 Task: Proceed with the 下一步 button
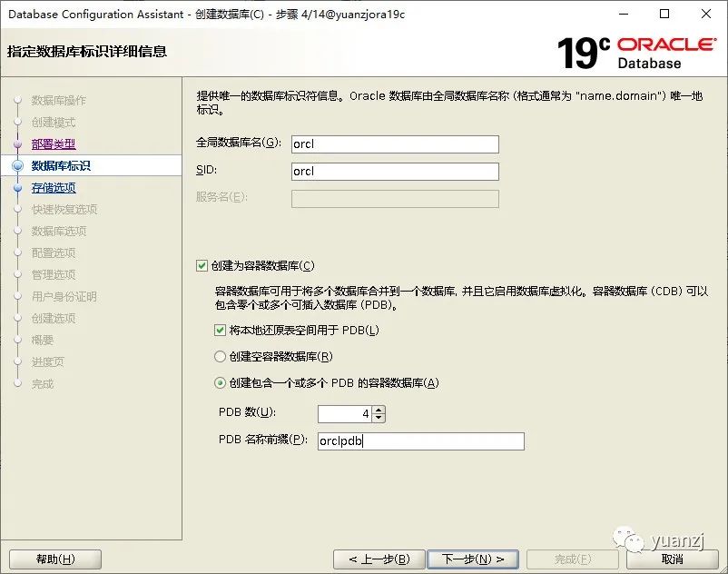pyautogui.click(x=473, y=559)
